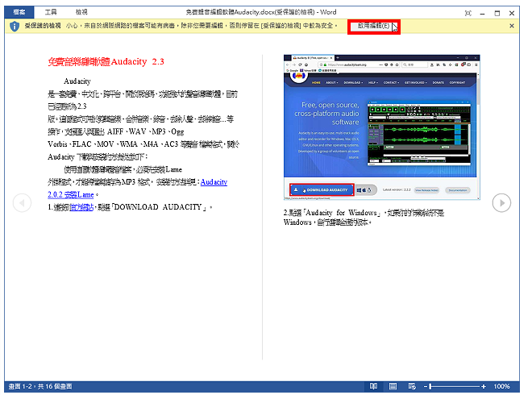Viewport: 532px width, 395px height.
Task: Click the Audacity website screenshot image
Action: pos(382,127)
